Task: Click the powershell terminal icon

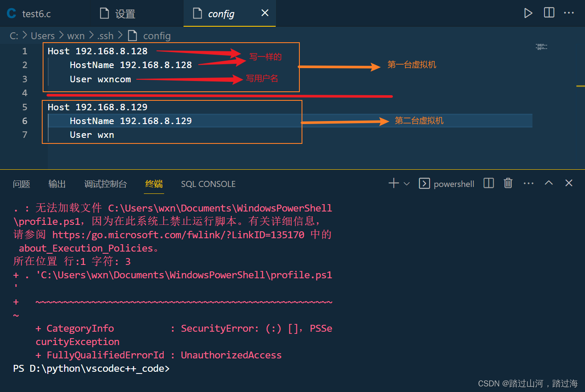Action: pos(424,184)
